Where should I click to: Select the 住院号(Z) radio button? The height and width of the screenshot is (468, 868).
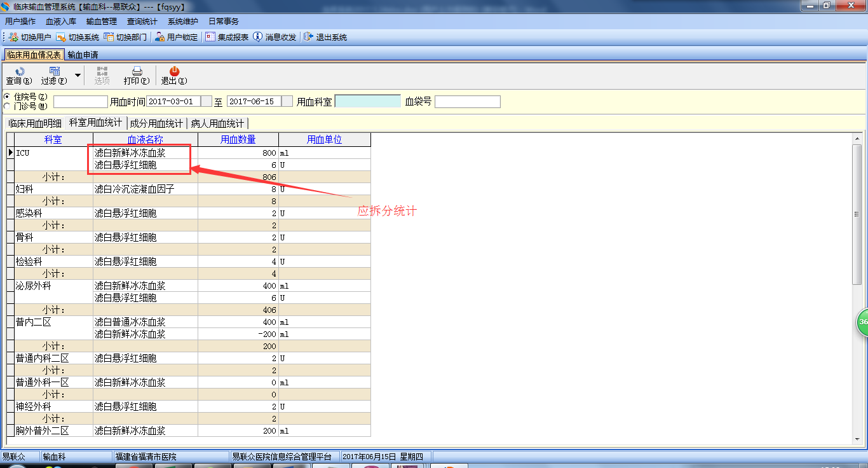[x=7, y=97]
